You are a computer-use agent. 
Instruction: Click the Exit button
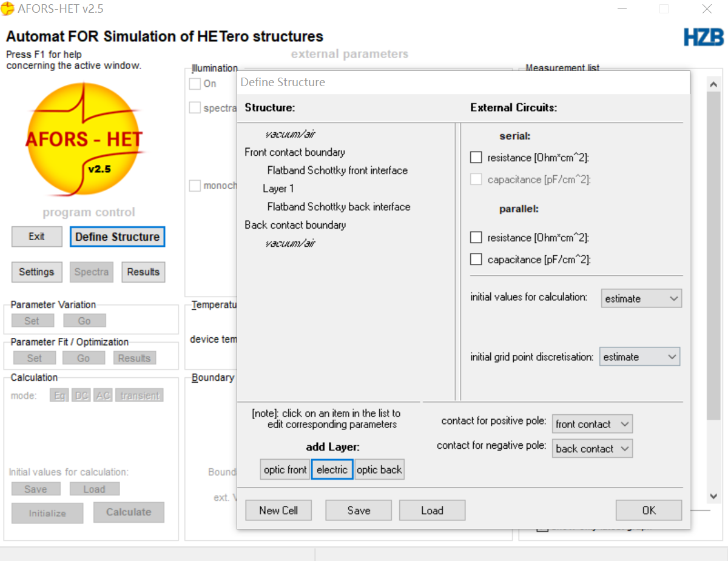[x=36, y=237]
